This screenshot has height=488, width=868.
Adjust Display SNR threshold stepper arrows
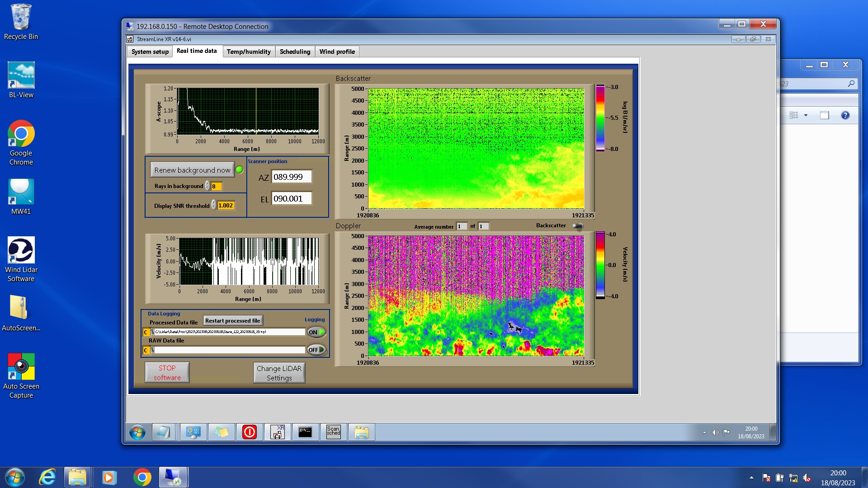click(x=214, y=206)
